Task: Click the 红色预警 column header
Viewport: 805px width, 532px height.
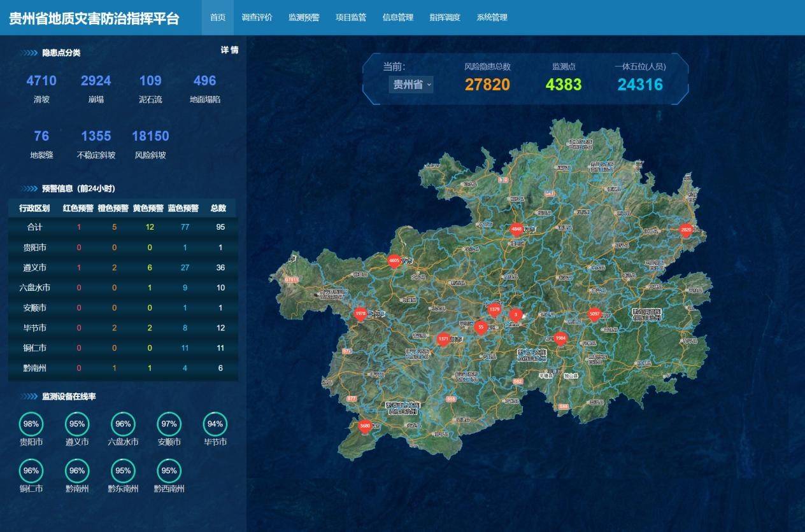Action: coord(78,208)
